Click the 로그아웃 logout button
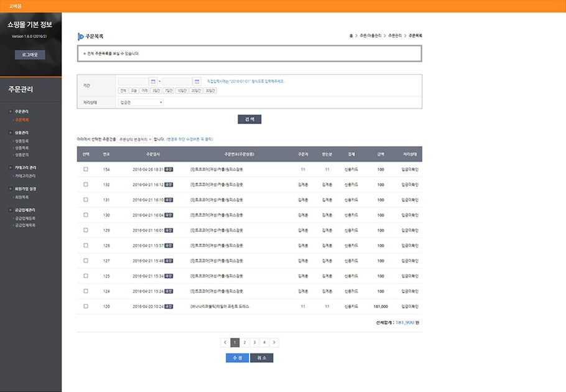This screenshot has width=566, height=392. pyautogui.click(x=30, y=55)
